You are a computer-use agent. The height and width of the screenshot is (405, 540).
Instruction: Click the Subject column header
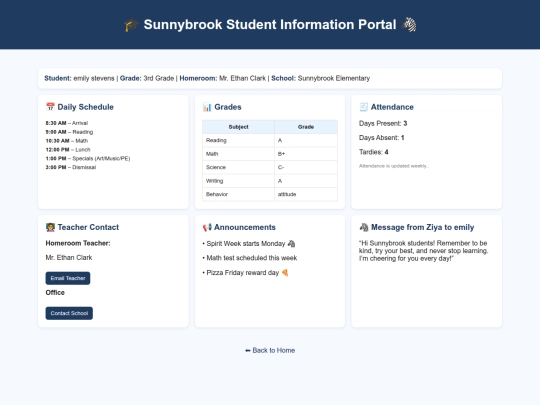tap(238, 127)
